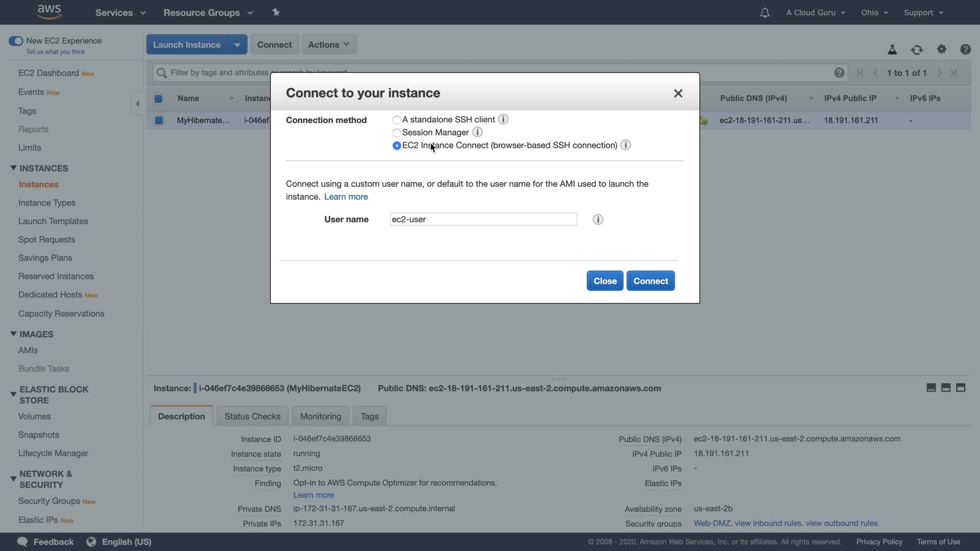Open the Services menu

pos(120,13)
